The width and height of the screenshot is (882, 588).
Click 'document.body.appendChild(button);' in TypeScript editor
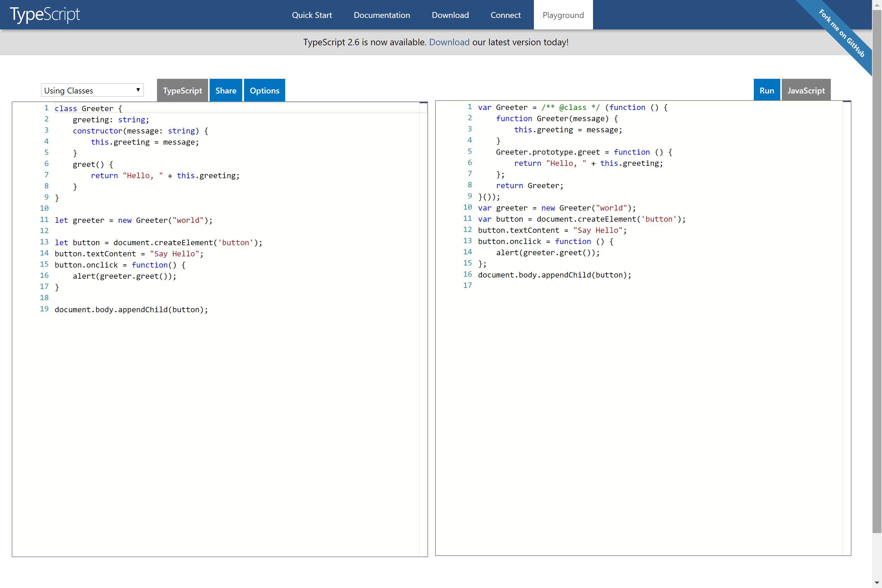[x=131, y=309]
